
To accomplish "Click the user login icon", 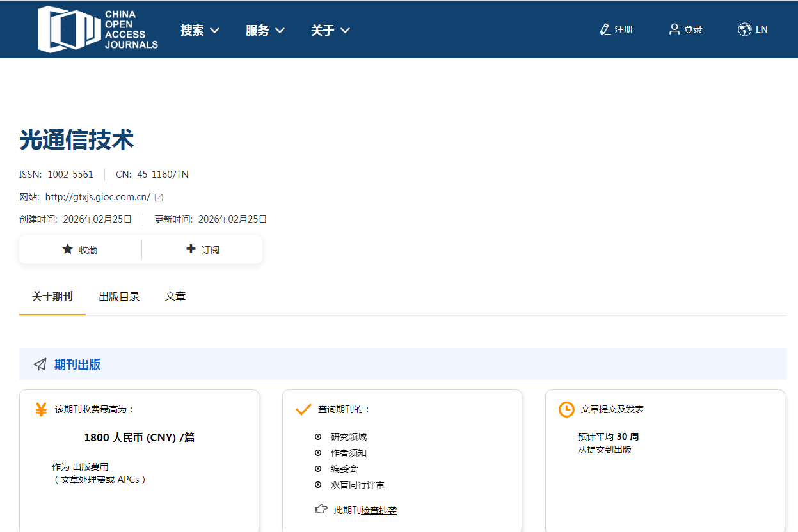I will click(674, 29).
